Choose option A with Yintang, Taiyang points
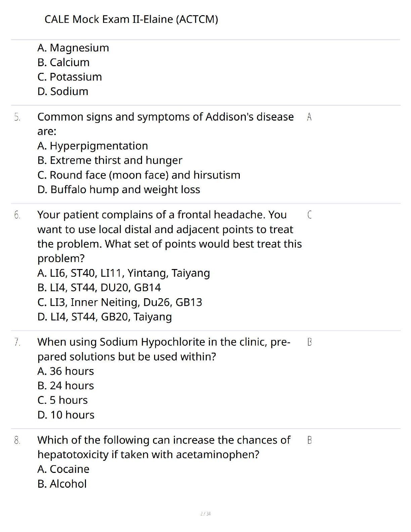 [124, 273]
